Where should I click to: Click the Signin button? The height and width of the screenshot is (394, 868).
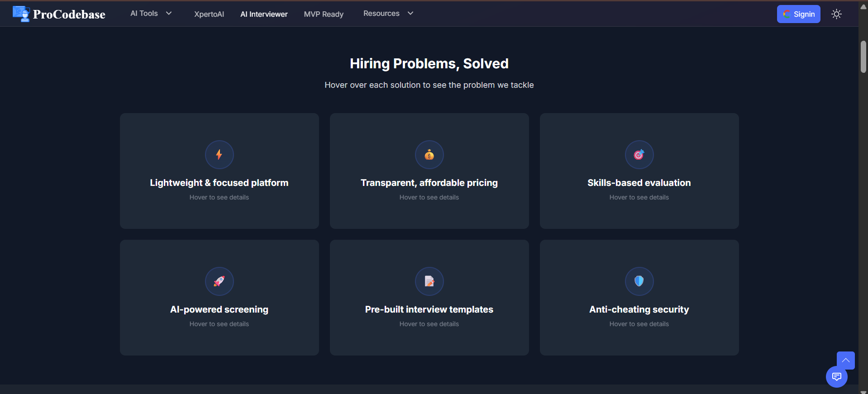pyautogui.click(x=798, y=14)
